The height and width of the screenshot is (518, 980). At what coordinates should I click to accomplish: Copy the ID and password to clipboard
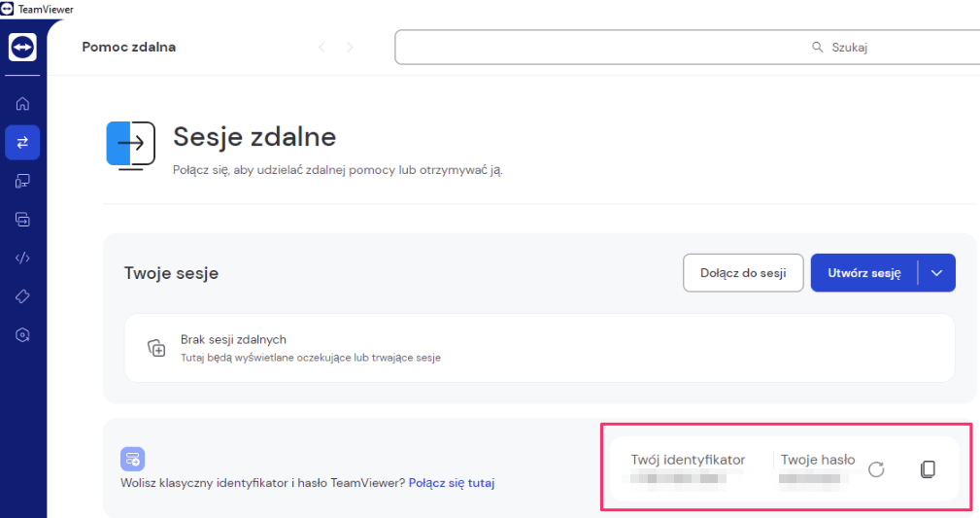pos(929,469)
